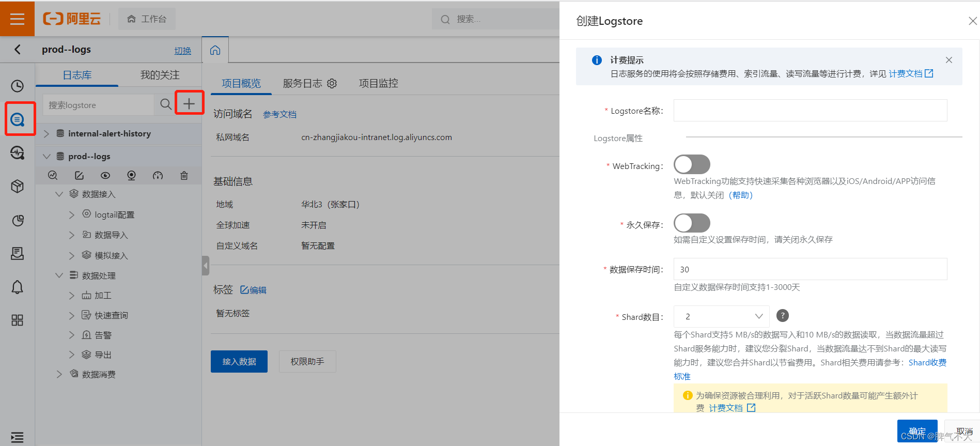Image resolution: width=980 pixels, height=446 pixels.
Task: Toggle the 永久保存 switch
Action: (x=692, y=223)
